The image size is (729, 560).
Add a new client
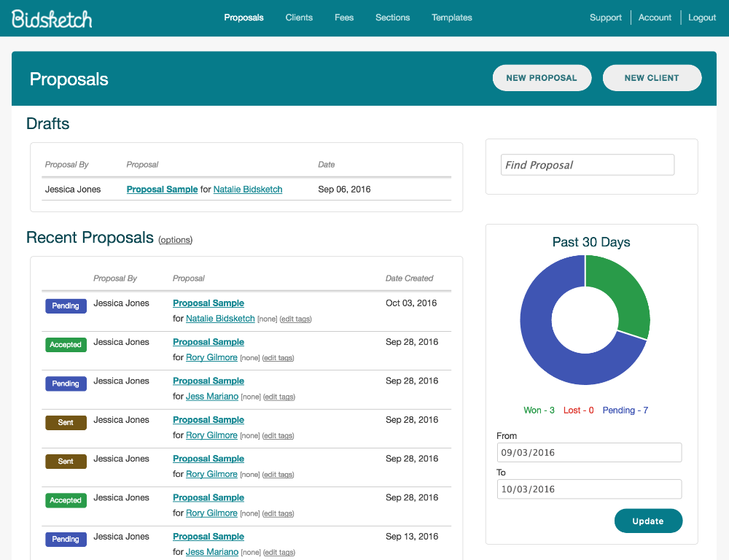pos(652,77)
